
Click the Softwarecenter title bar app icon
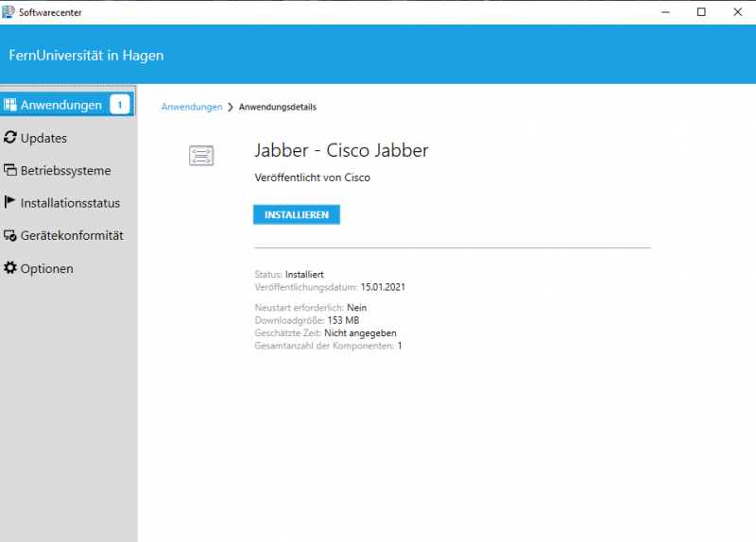coord(9,12)
